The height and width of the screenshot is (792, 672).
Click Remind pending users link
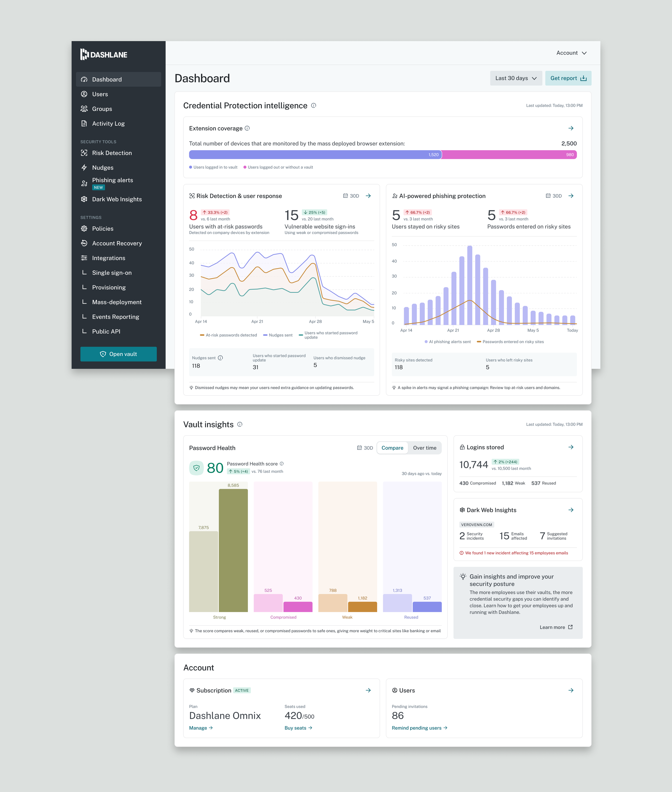[419, 728]
